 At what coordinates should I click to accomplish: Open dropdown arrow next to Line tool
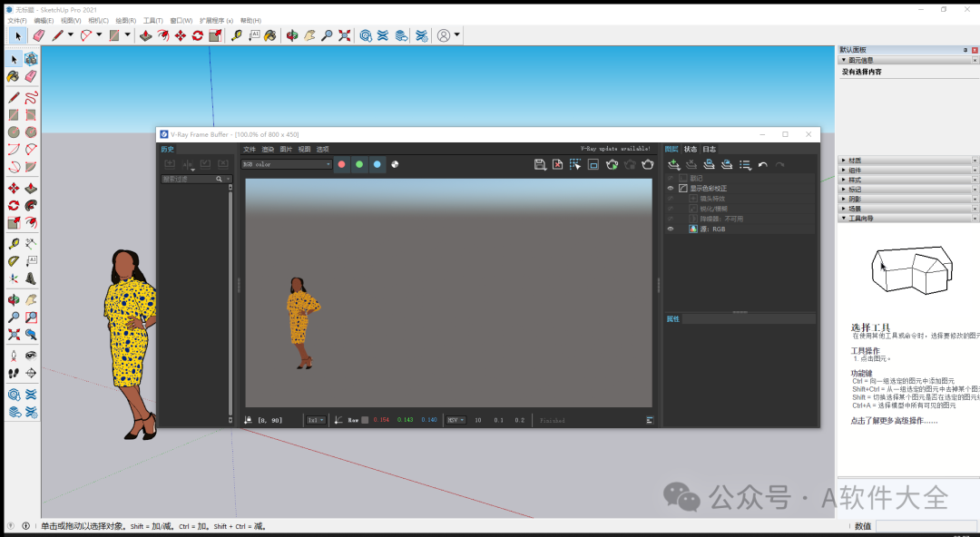click(x=70, y=35)
